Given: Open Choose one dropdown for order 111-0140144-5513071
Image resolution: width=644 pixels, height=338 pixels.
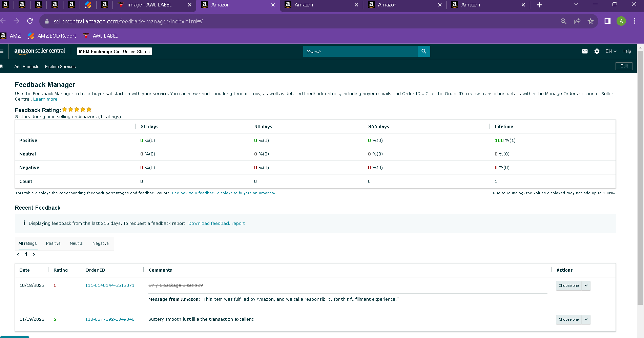Looking at the screenshot, I should coord(573,286).
